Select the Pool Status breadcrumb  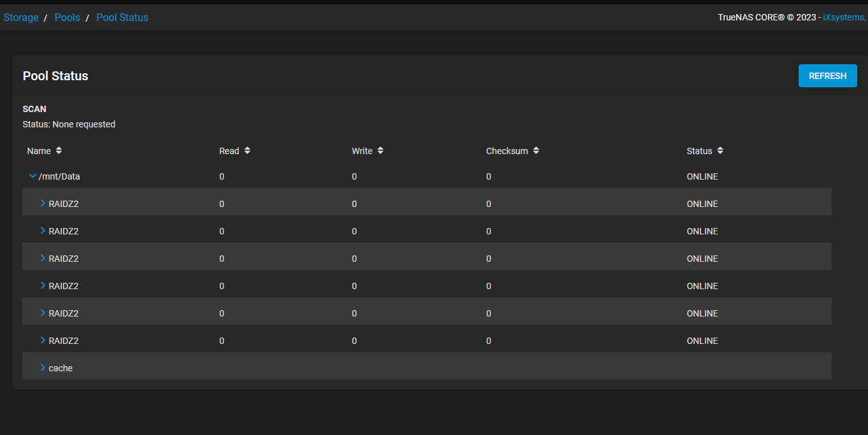point(122,18)
